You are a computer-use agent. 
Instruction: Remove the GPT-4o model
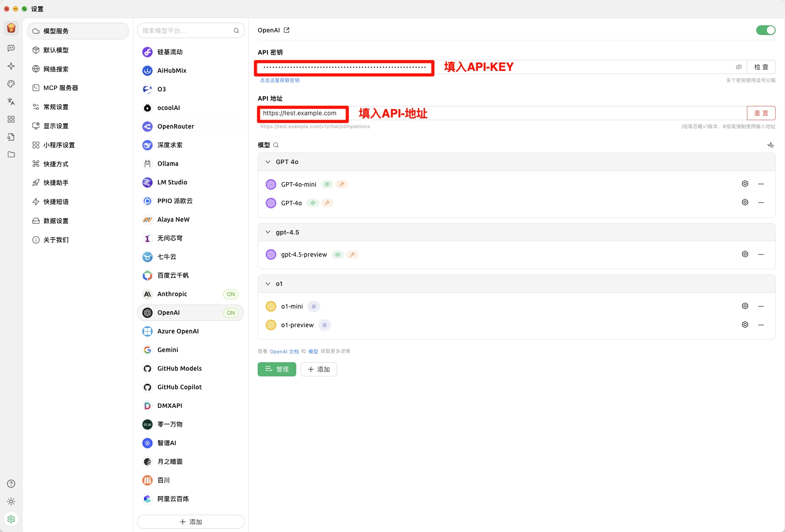coord(761,202)
